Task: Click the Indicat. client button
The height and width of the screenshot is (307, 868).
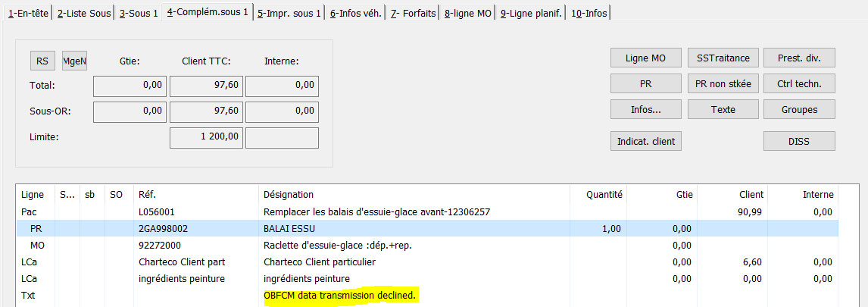Action: [645, 141]
